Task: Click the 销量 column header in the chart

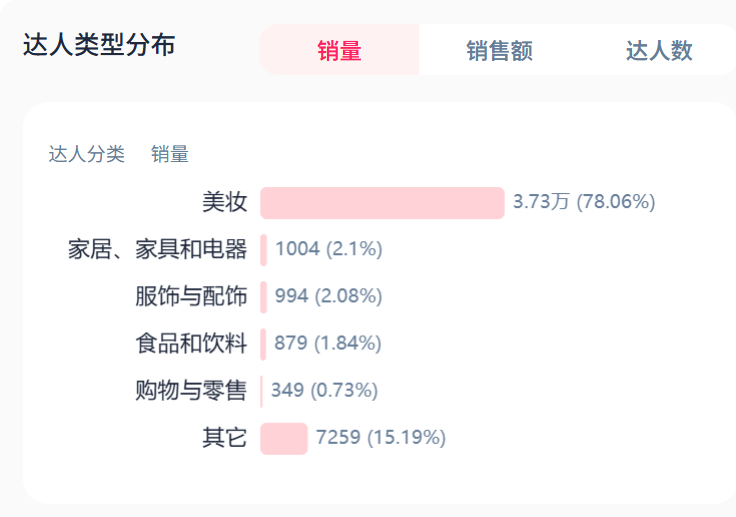Action: pyautogui.click(x=170, y=154)
